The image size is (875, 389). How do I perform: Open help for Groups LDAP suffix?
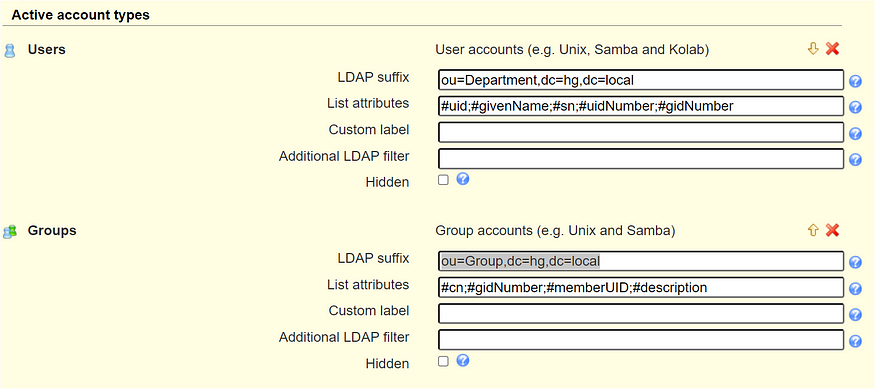(855, 262)
